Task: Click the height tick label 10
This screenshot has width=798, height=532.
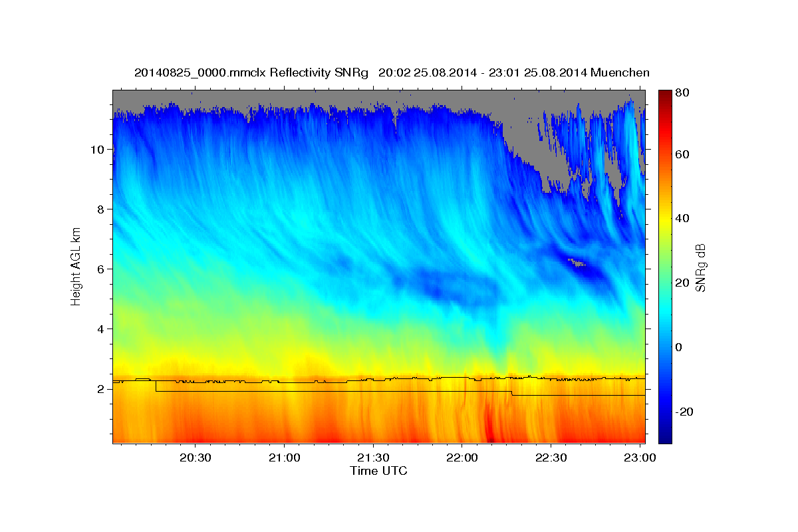Action: [99, 150]
